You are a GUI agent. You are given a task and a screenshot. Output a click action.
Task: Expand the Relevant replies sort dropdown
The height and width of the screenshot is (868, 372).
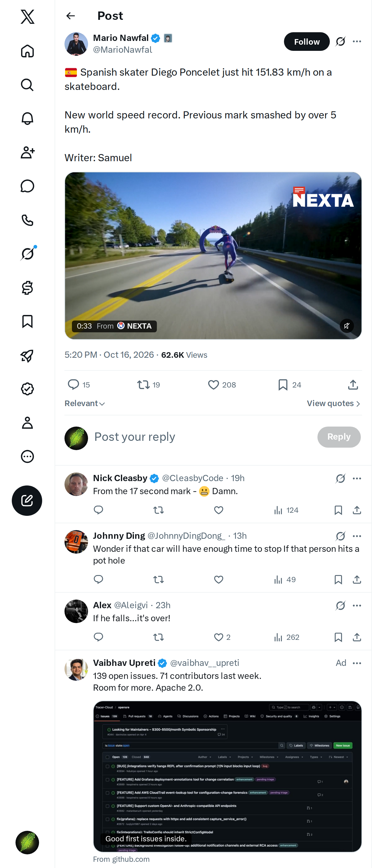pos(85,403)
